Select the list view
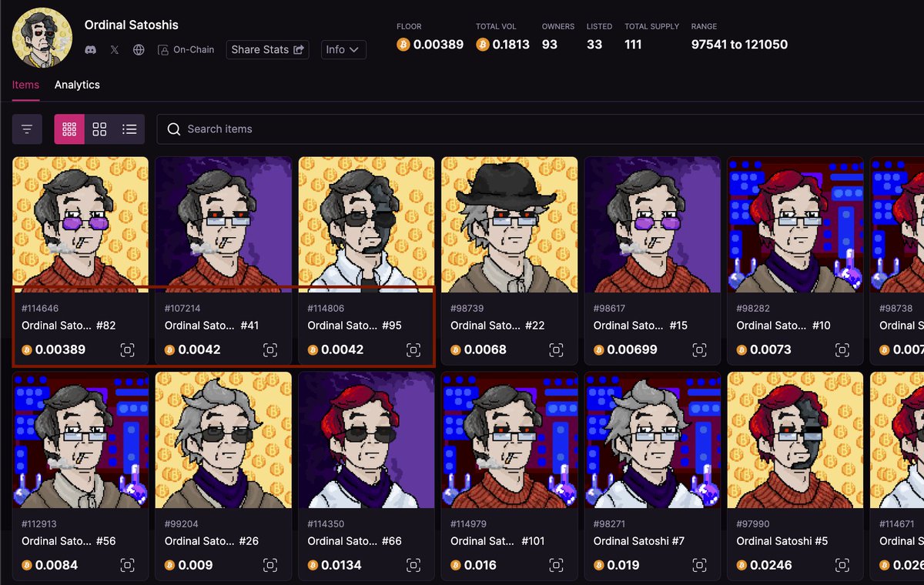 pyautogui.click(x=129, y=129)
